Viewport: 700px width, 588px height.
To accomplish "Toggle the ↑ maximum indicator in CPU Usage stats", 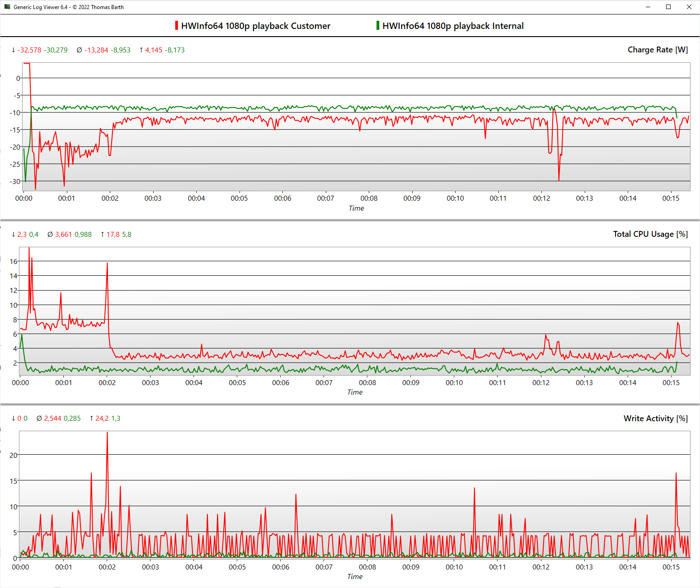I will (102, 234).
